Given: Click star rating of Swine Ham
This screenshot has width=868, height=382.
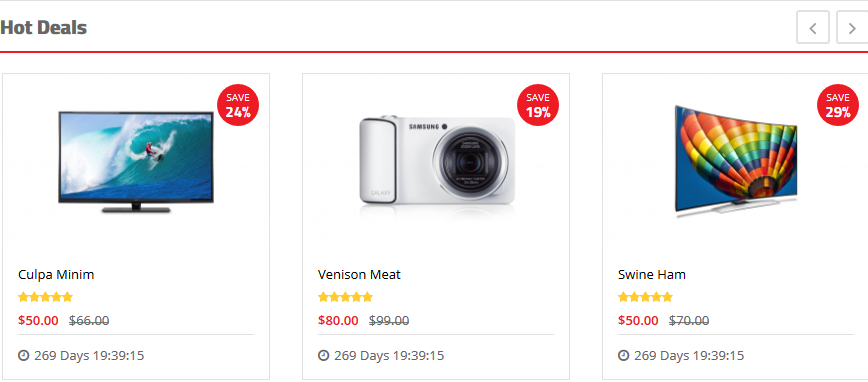Looking at the screenshot, I should coord(645,297).
